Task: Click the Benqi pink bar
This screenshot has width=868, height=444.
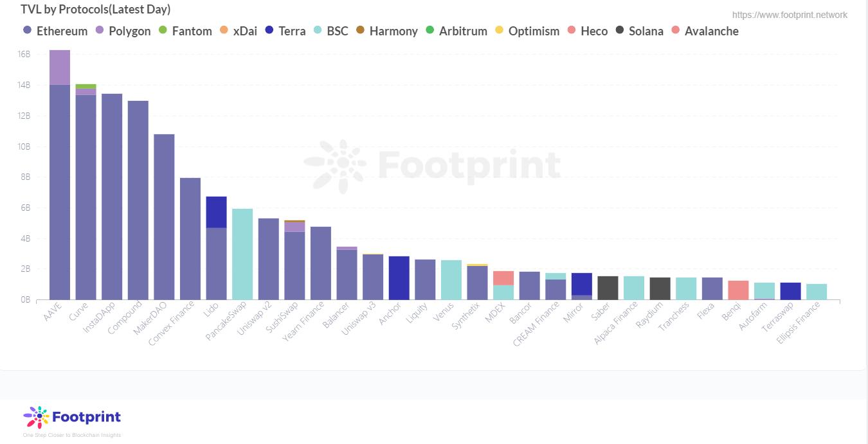Action: click(x=738, y=290)
